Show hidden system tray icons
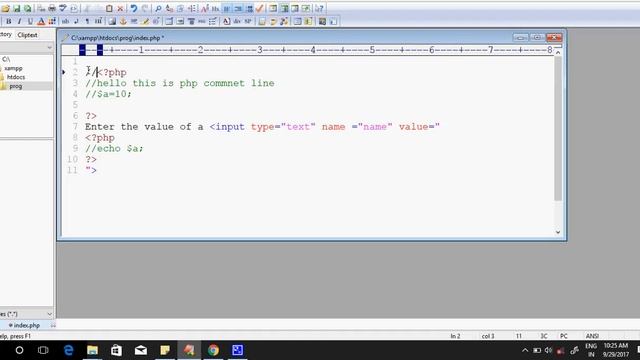The width and height of the screenshot is (640, 360). click(525, 350)
